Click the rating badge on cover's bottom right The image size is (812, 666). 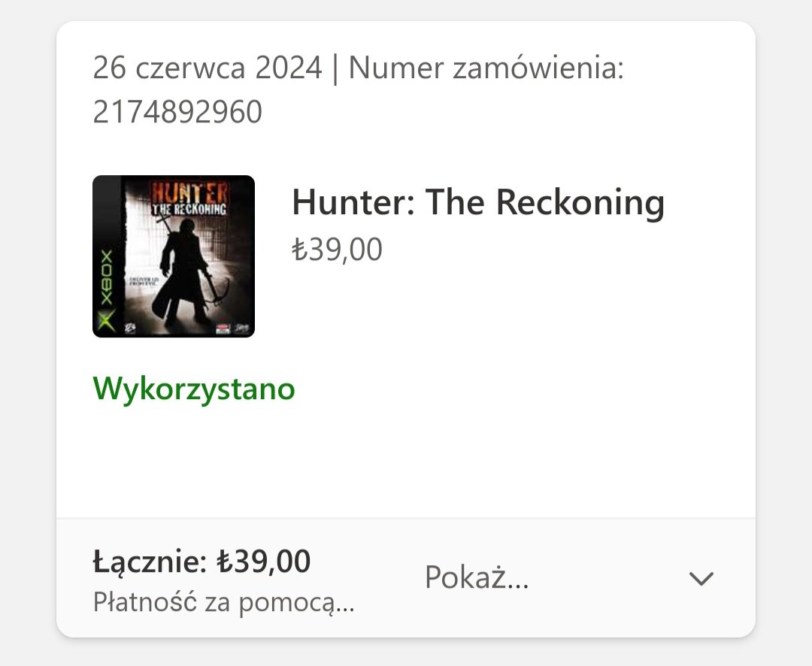point(223,328)
